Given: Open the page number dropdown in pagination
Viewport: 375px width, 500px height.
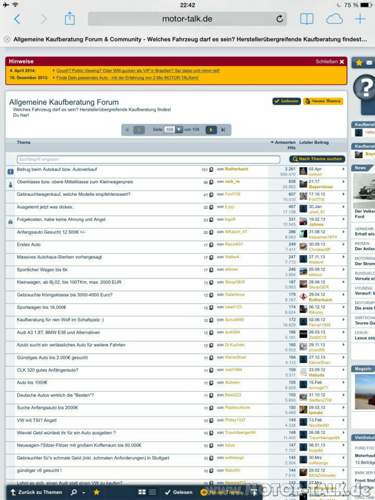Looking at the screenshot, I should [179, 129].
